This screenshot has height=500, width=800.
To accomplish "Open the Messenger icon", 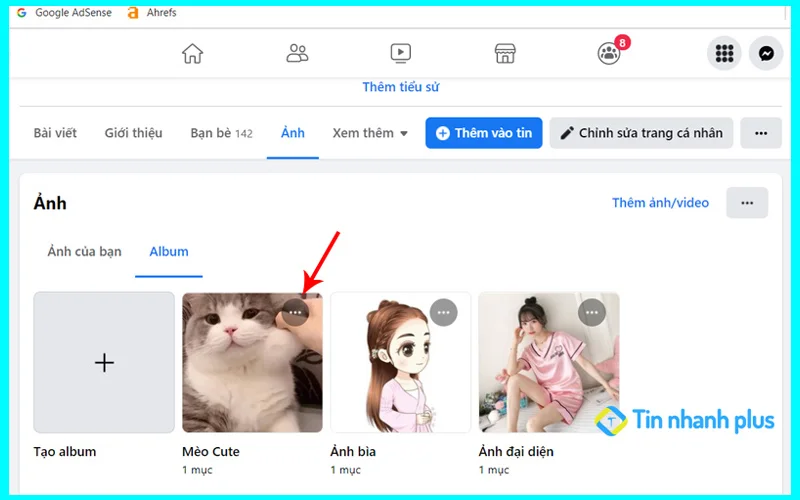I will (x=766, y=53).
